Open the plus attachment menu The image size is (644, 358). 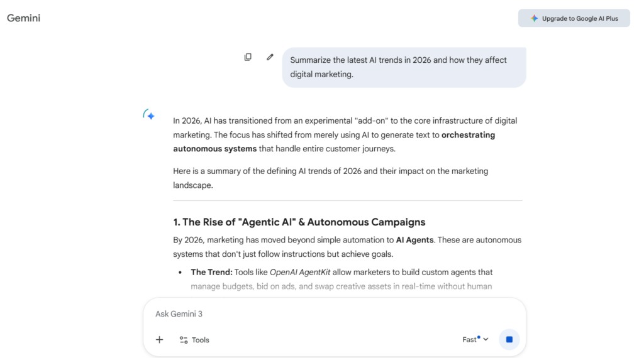tap(159, 340)
